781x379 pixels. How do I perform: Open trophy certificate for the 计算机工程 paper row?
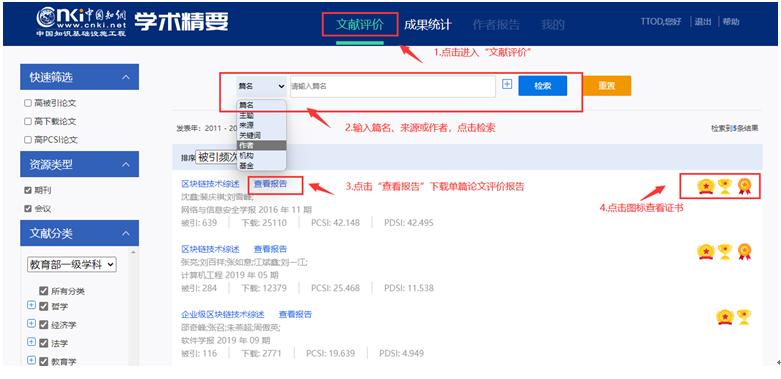pos(725,252)
